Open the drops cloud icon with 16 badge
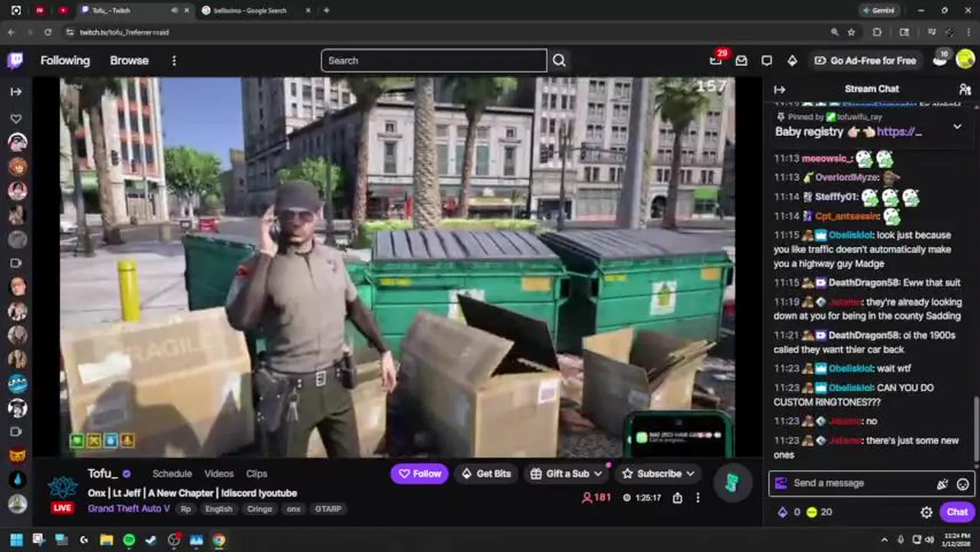The image size is (980, 552). (x=940, y=59)
